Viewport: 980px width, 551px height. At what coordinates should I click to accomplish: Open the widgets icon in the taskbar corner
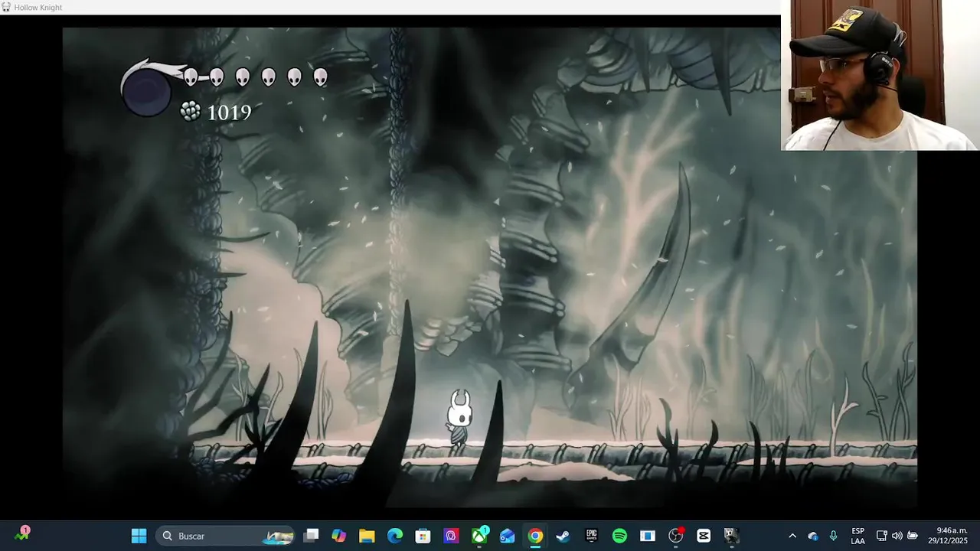(x=21, y=534)
